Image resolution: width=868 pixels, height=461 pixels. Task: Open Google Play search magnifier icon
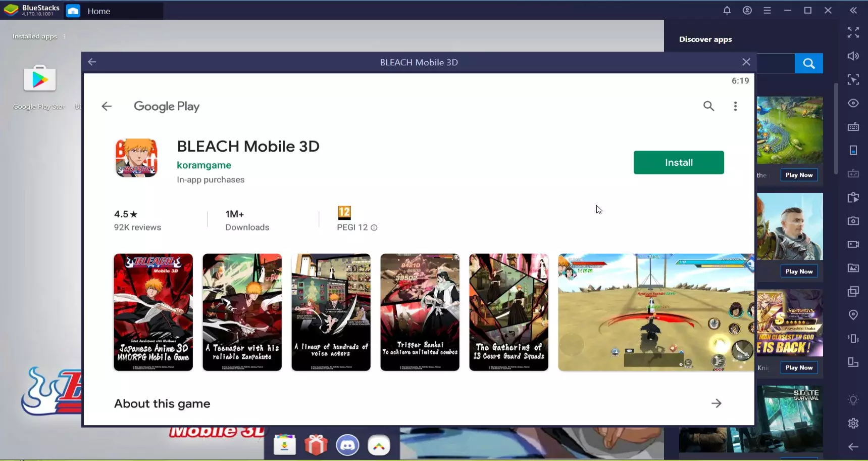708,106
